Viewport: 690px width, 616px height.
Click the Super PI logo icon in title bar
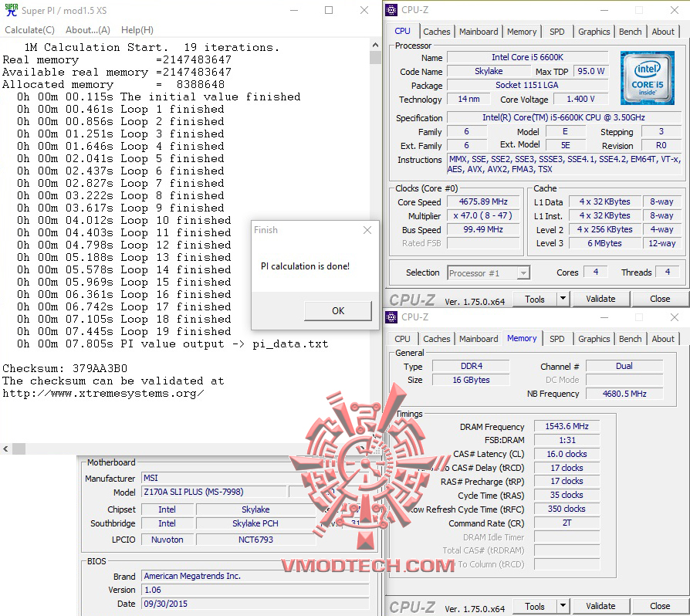point(10,11)
